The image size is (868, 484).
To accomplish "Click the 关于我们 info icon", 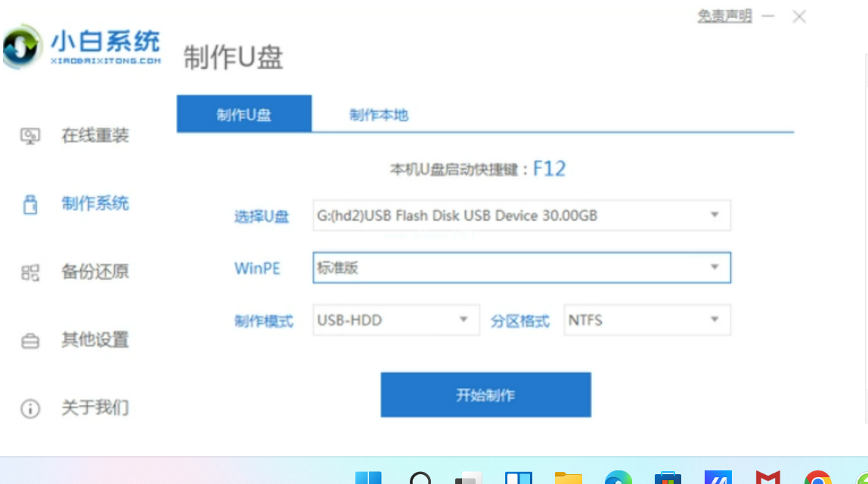I will (x=30, y=409).
